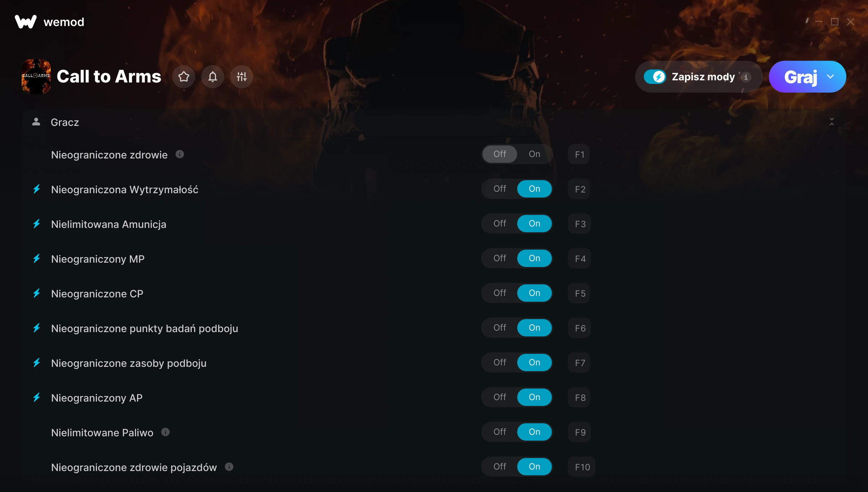Turn off Nielimitowana Amunicja
Image resolution: width=868 pixels, height=492 pixels.
[x=500, y=224]
